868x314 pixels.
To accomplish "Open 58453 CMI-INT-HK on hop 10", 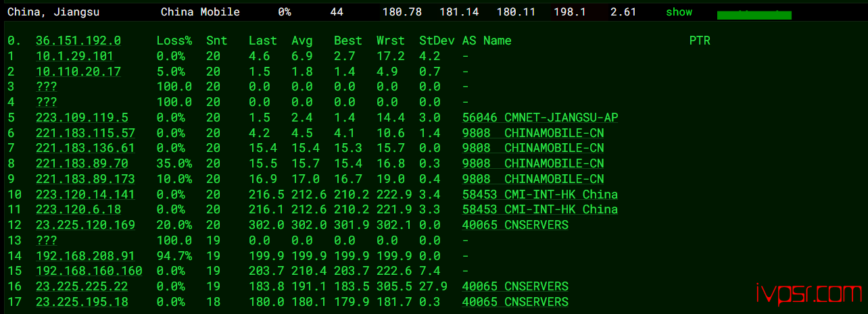I will pos(540,194).
